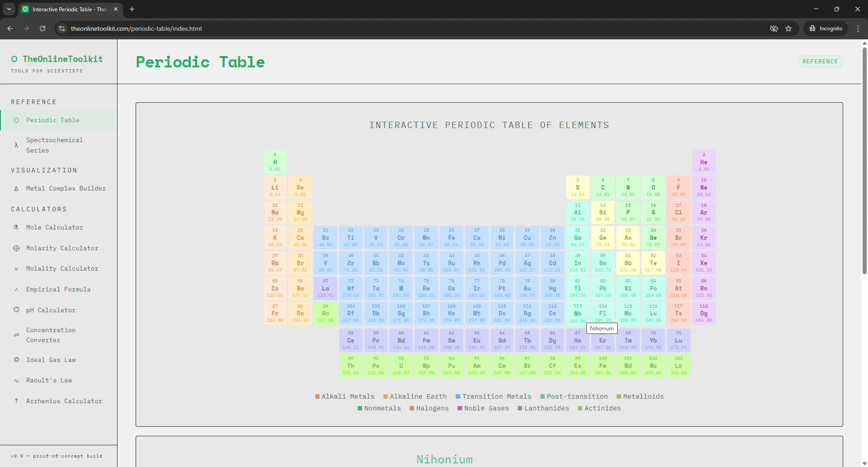Click the Noble Gases legend swatch

point(460,408)
